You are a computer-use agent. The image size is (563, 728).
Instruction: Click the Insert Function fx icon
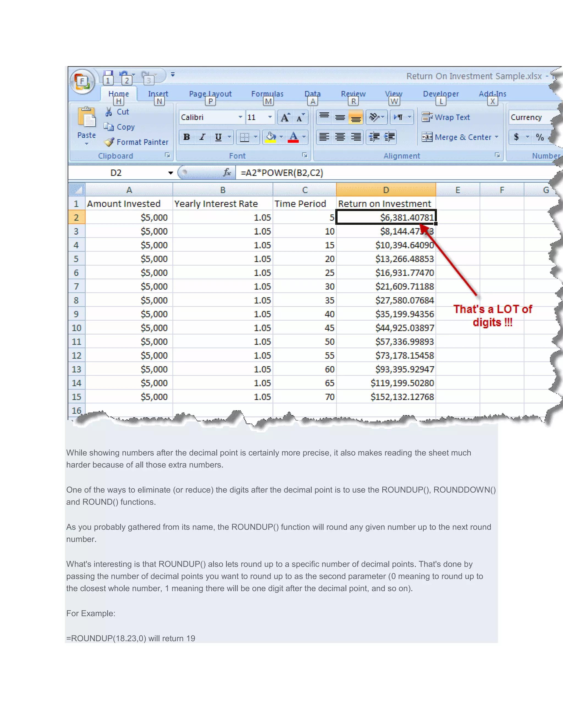(x=227, y=173)
